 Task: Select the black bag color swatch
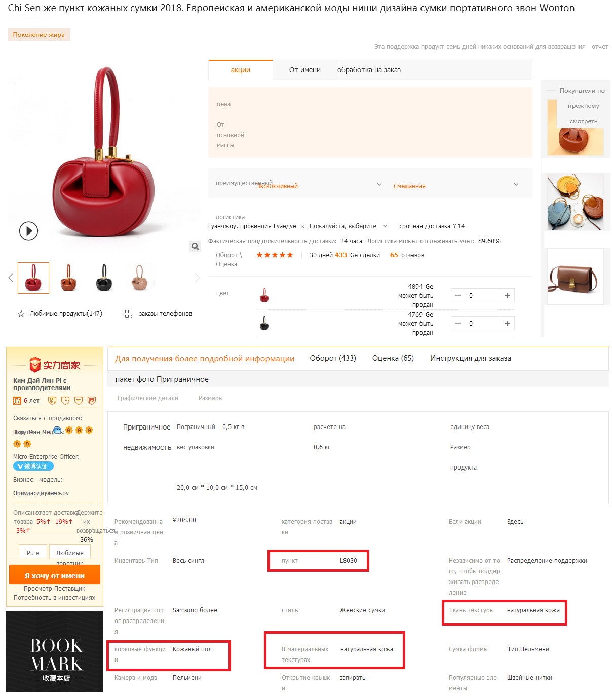264,323
